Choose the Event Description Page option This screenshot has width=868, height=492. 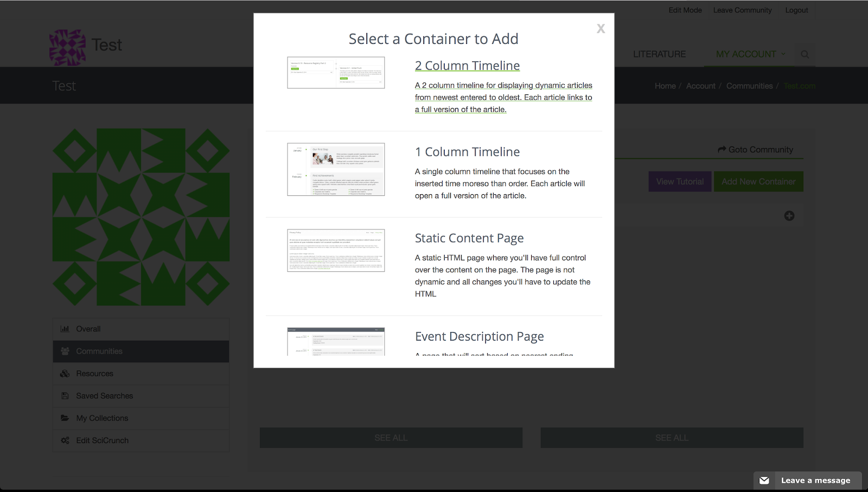pos(480,336)
